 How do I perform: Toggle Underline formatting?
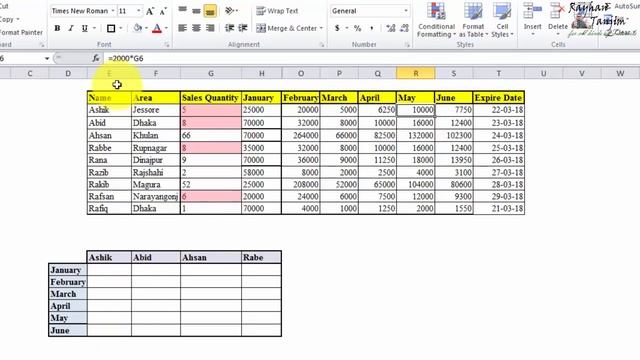(84, 28)
